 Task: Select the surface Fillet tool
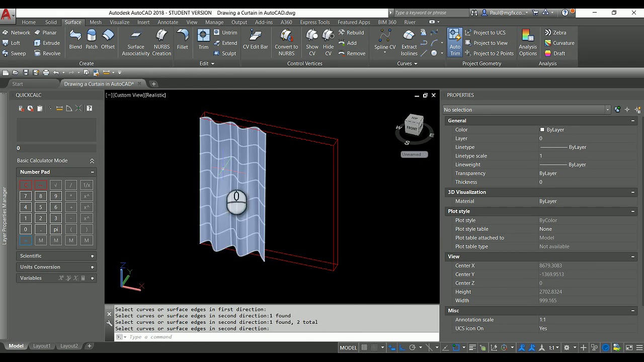pos(183,40)
